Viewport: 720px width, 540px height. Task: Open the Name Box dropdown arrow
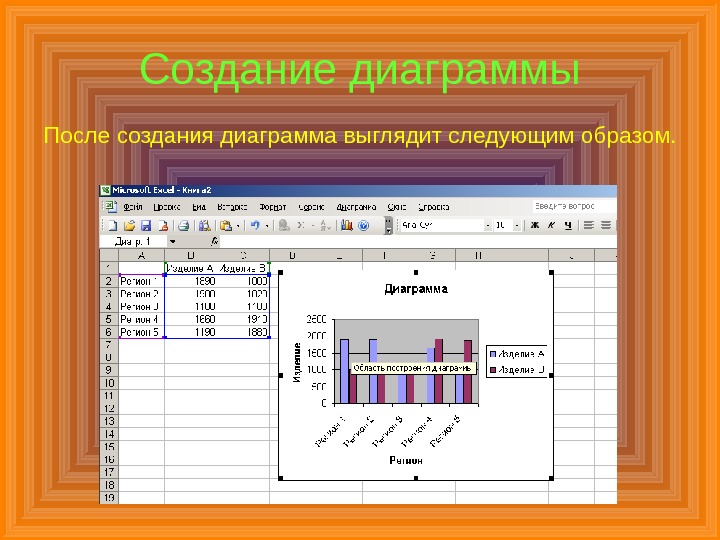coord(172,242)
